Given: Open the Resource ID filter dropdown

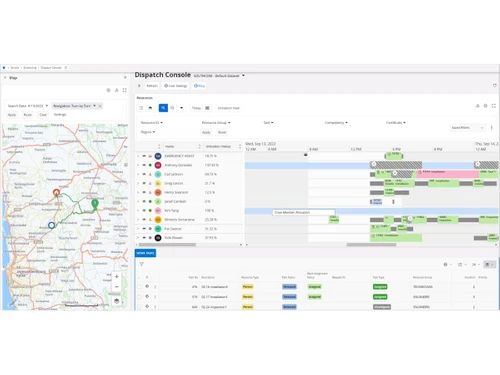Looking at the screenshot, I should click(x=152, y=123).
